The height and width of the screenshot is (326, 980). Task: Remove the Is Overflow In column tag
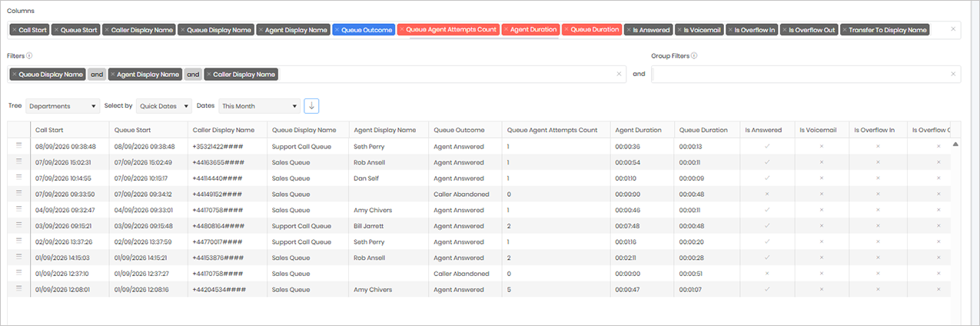point(730,30)
